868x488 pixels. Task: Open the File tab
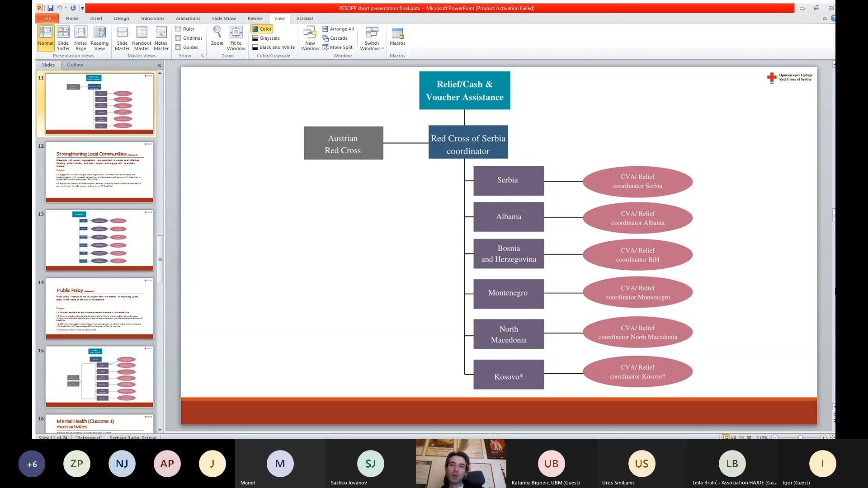pyautogui.click(x=47, y=19)
